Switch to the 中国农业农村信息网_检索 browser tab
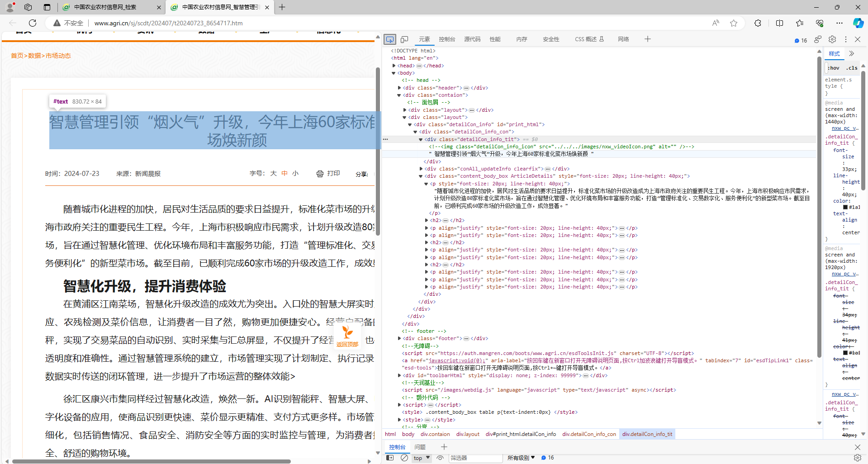Viewport: 868px width, 464px height. click(112, 7)
